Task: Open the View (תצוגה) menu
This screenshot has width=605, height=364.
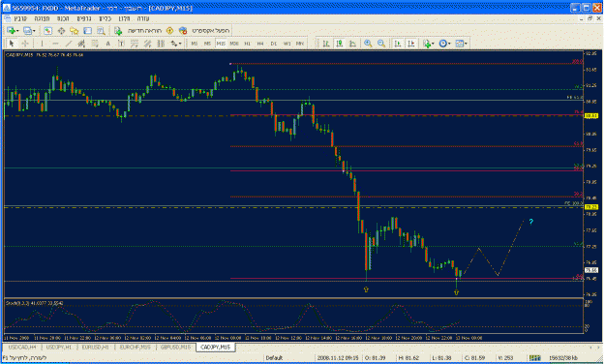Action: coord(42,18)
